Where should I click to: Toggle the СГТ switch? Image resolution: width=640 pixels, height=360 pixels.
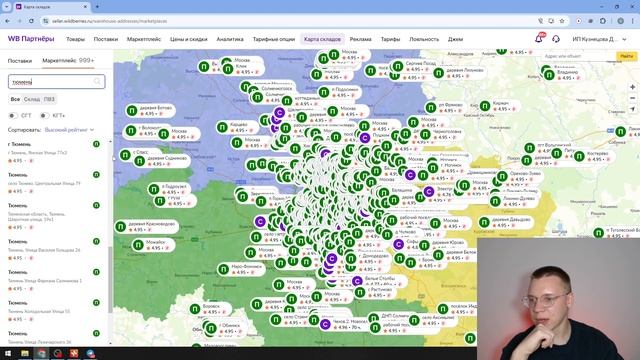[x=13, y=116]
